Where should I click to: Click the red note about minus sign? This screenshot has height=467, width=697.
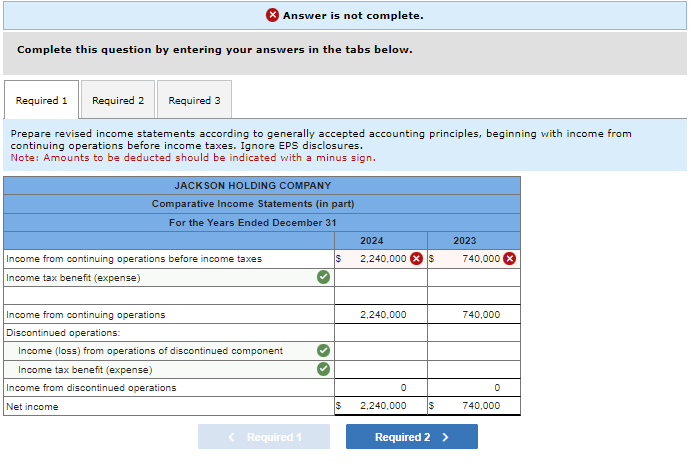coord(193,158)
